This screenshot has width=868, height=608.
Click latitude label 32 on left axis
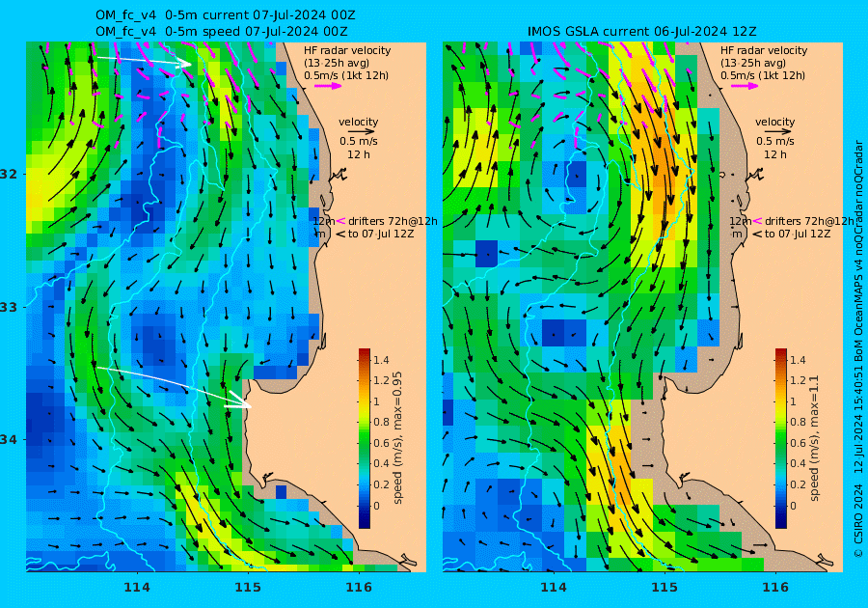click(9, 174)
